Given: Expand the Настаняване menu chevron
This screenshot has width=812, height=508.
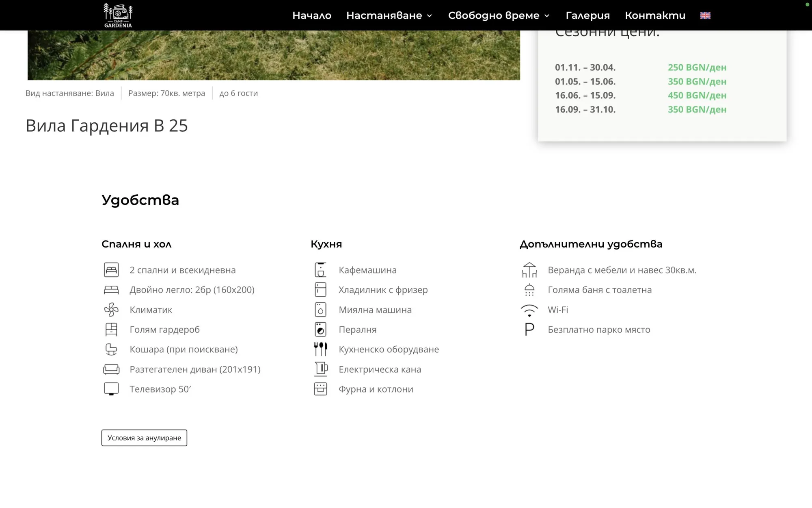Looking at the screenshot, I should coord(430,16).
